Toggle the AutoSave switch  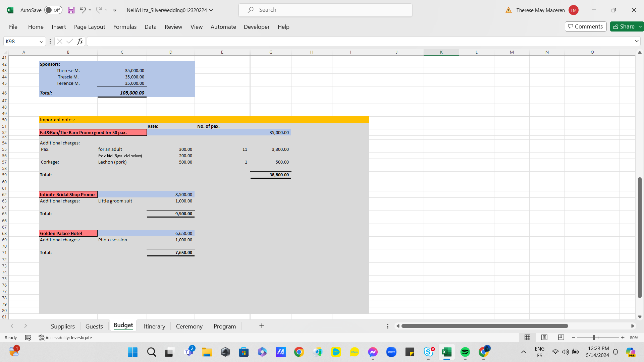click(53, 10)
